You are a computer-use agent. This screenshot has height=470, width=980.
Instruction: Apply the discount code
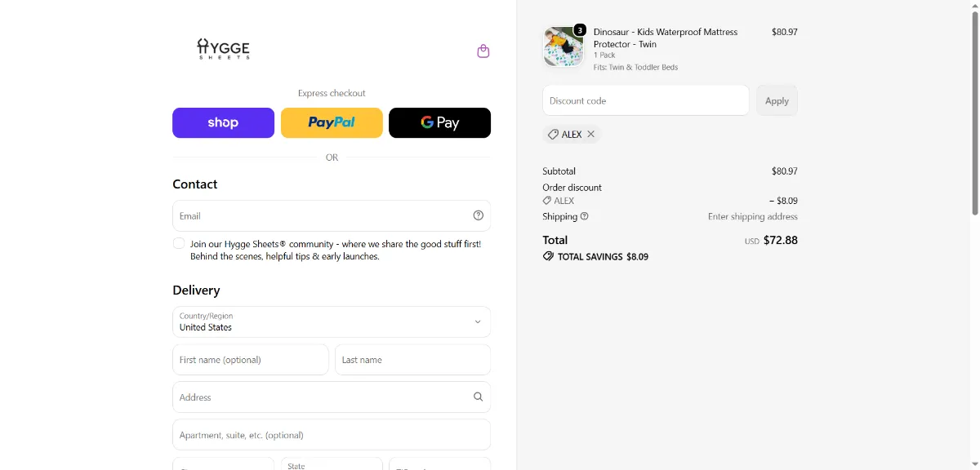(x=777, y=100)
